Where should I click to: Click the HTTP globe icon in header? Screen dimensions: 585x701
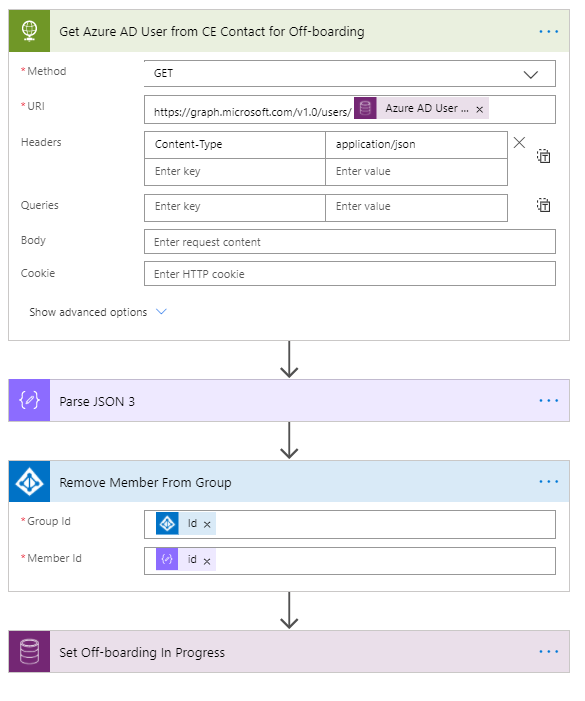click(29, 31)
